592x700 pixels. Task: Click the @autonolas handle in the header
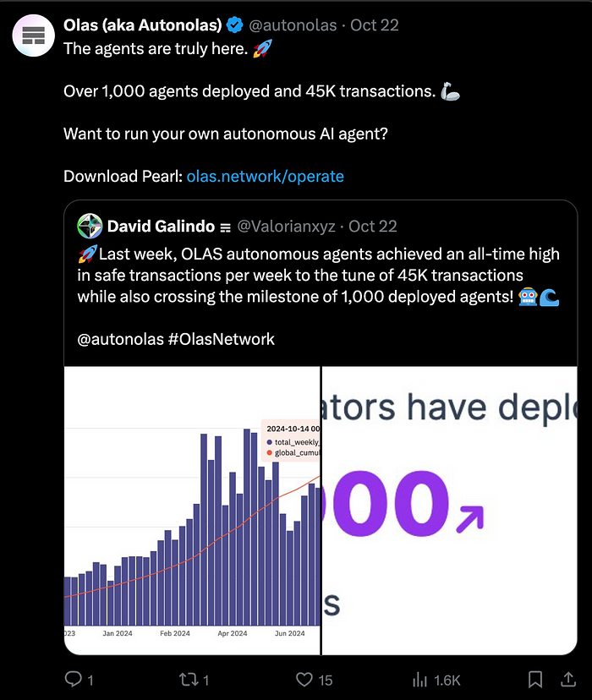pos(293,25)
